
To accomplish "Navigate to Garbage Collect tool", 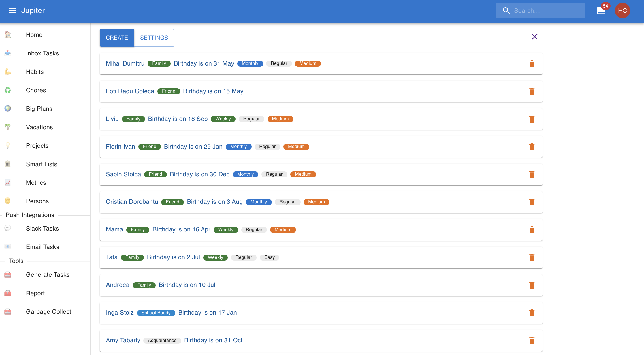I will coord(48,312).
